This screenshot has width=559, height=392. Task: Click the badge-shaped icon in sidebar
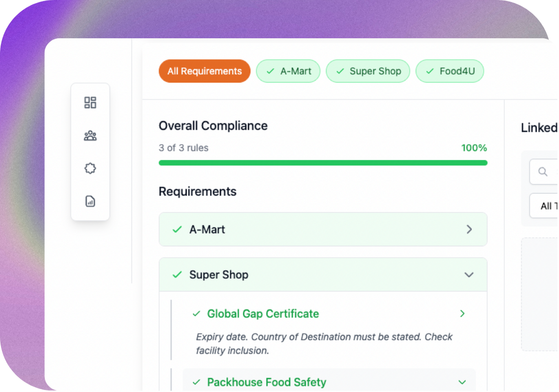point(90,168)
